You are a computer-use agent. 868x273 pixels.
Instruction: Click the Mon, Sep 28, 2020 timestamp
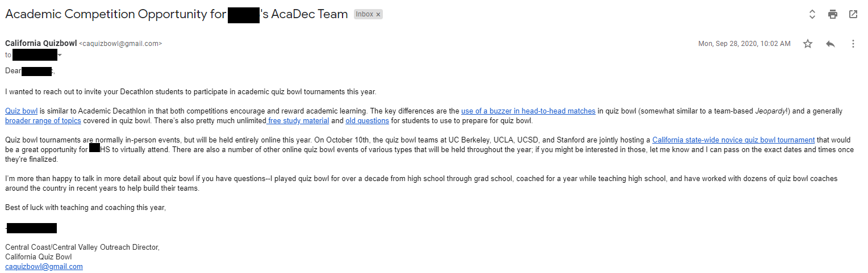coord(744,44)
